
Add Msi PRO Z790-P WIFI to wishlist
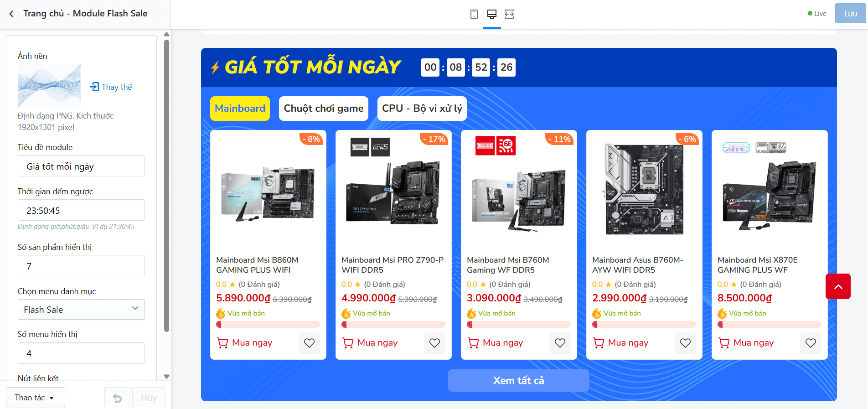pyautogui.click(x=434, y=343)
